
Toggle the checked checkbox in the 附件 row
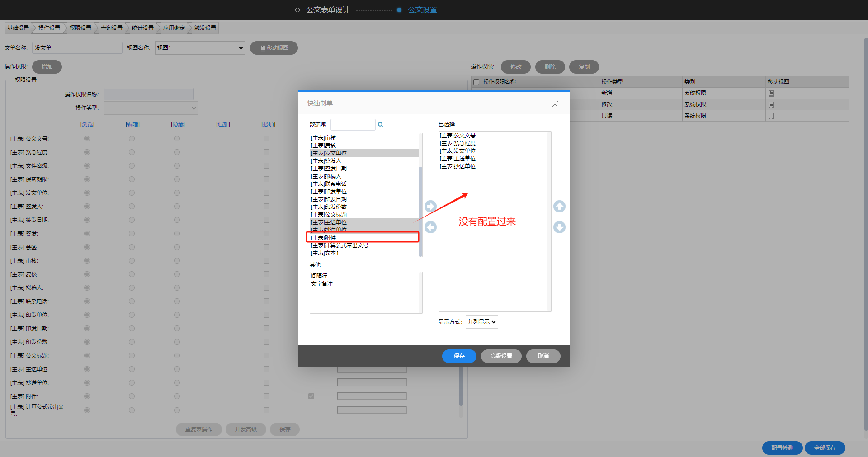[x=311, y=396]
